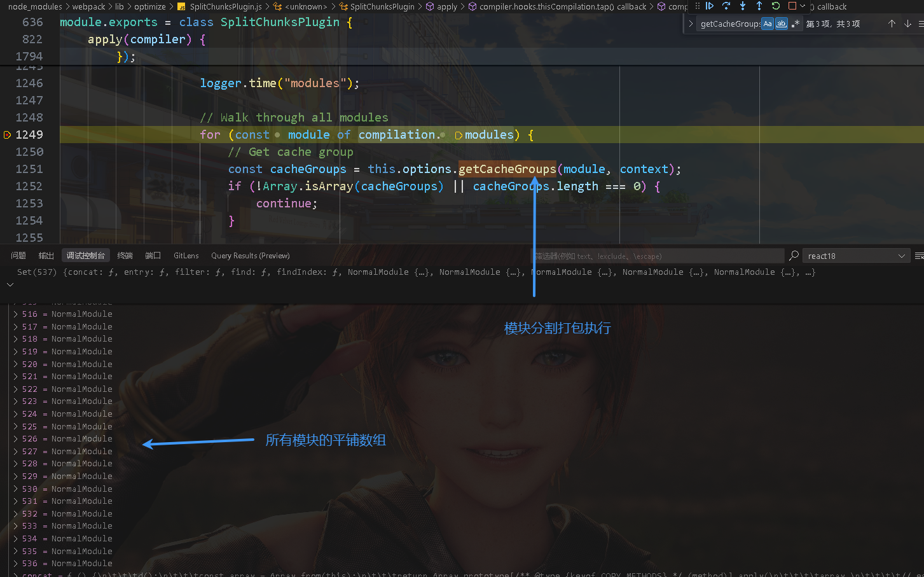Click the continue statement on line 1253
The image size is (924, 577).
point(287,204)
